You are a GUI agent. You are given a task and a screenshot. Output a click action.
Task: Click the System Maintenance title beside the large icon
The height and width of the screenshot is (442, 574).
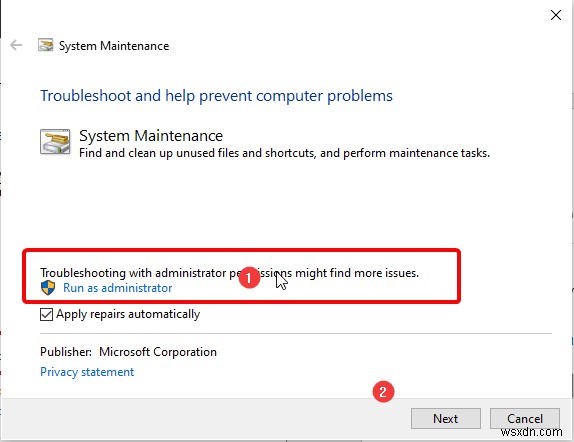151,136
